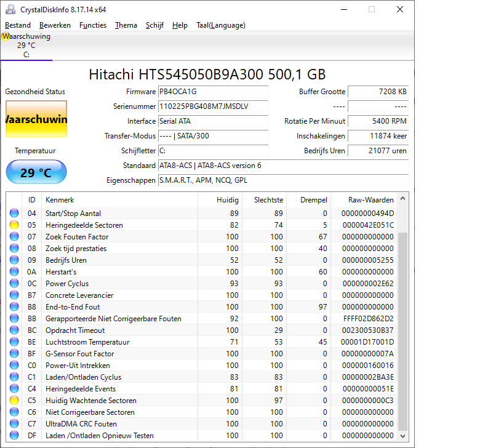Click yellow status orb for Heringedeelde Sectoren
The image size is (504, 448).
click(14, 225)
